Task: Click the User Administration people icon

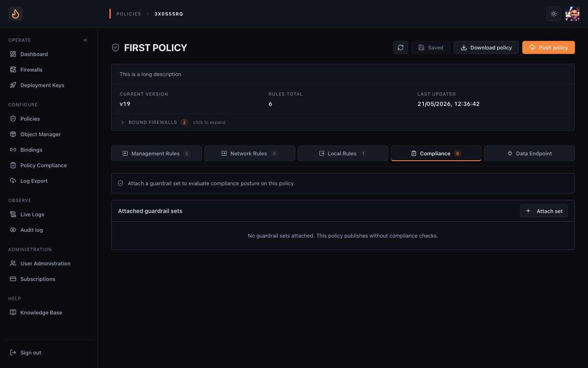Action: 13,263
